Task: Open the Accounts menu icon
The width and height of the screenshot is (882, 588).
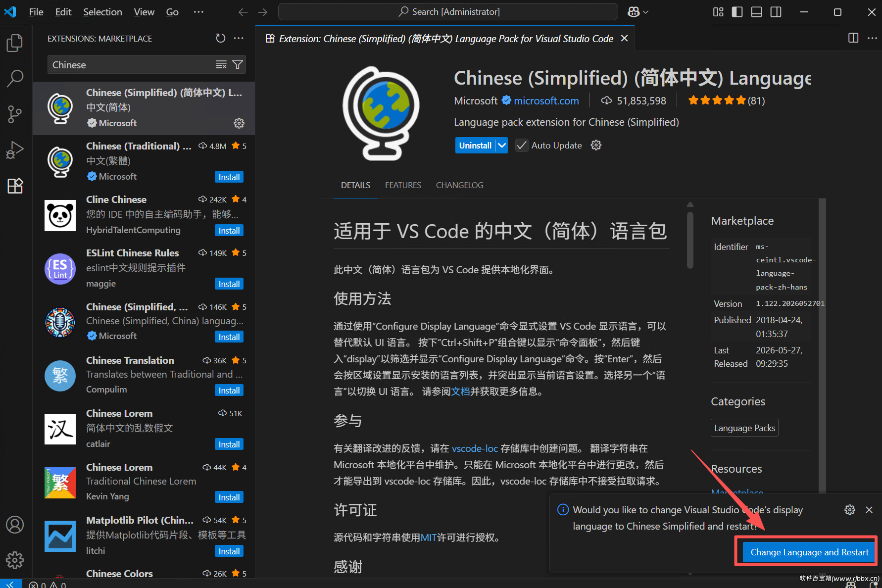Action: [x=15, y=525]
